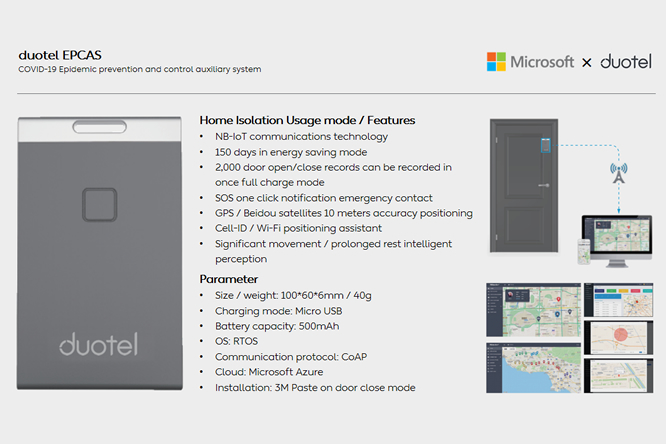Click the 'Parameter' heading
The height and width of the screenshot is (444, 666).
tap(229, 279)
